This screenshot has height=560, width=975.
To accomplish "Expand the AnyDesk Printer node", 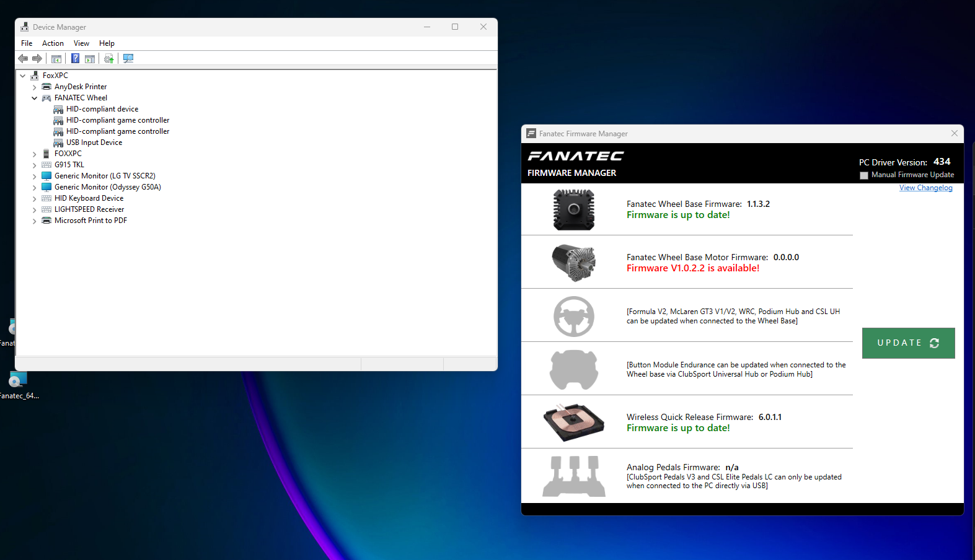I will [x=35, y=87].
